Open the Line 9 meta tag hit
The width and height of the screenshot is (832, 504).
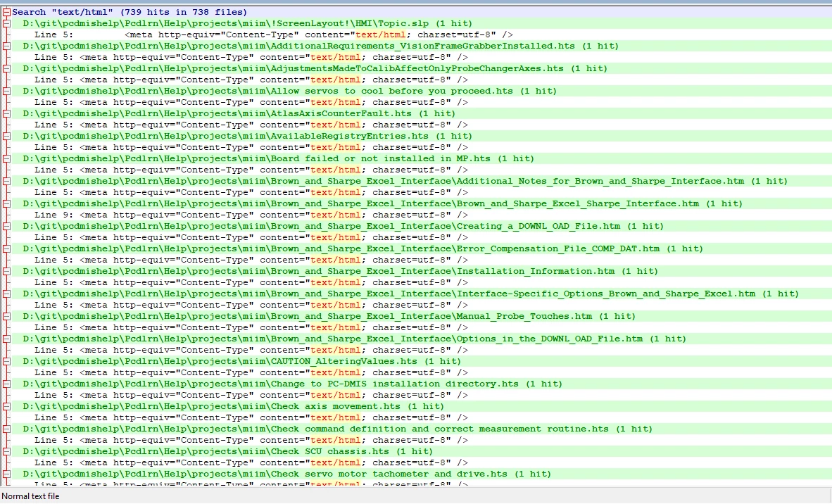(251, 215)
